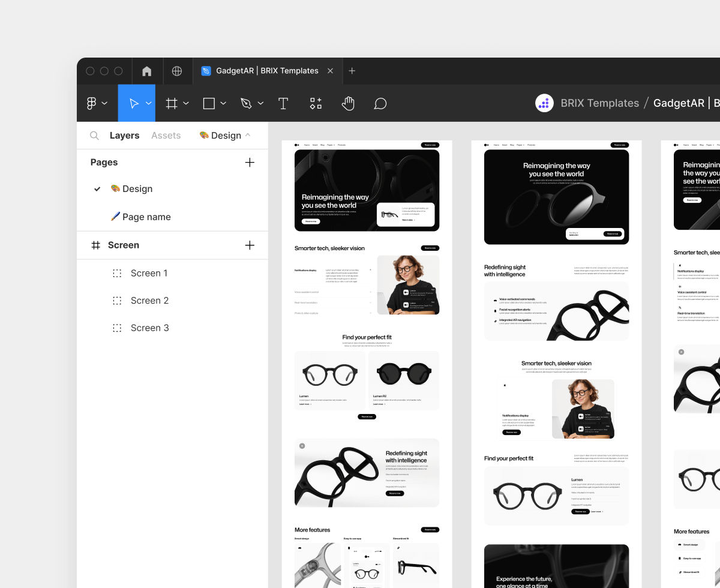This screenshot has height=588, width=720.
Task: Open the Move tool dropdown chevron
Action: click(148, 103)
